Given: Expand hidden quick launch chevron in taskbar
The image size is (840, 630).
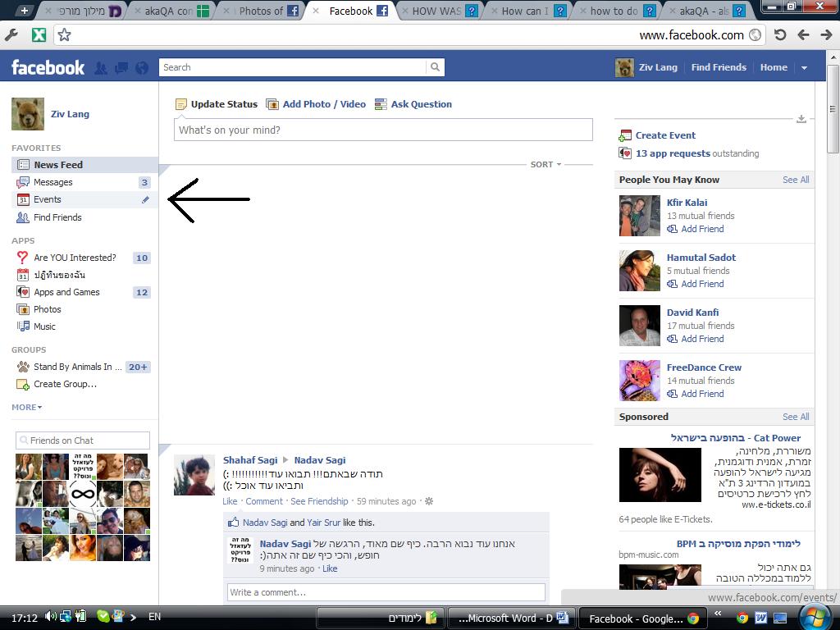Looking at the screenshot, I should tap(717, 614).
